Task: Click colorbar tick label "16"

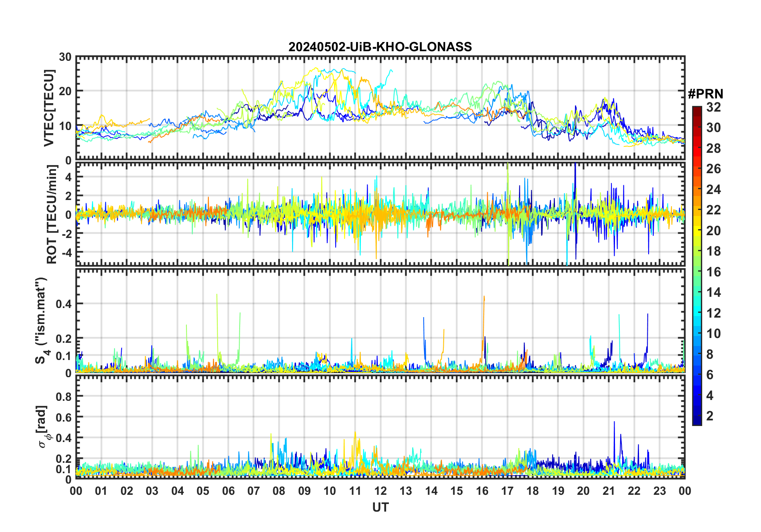Action: [x=713, y=272]
